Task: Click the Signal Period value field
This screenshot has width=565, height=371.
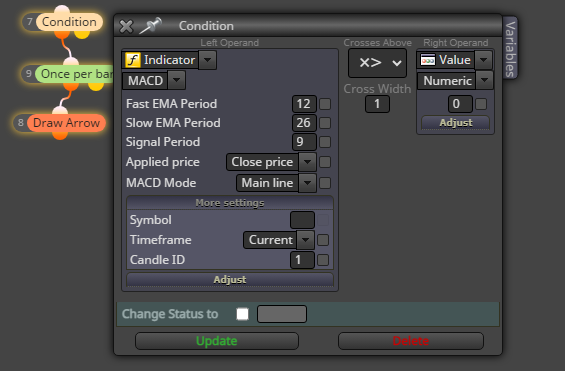Action: pos(304,142)
